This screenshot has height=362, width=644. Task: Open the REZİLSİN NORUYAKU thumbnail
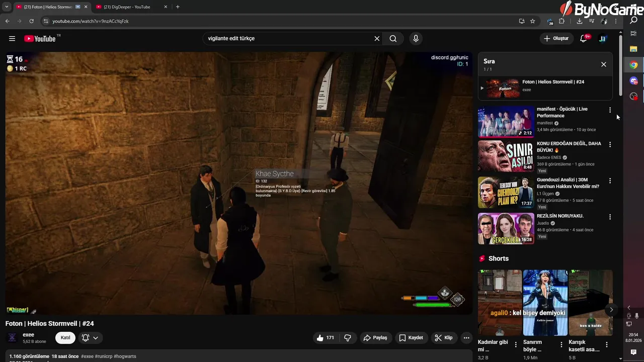point(506,228)
